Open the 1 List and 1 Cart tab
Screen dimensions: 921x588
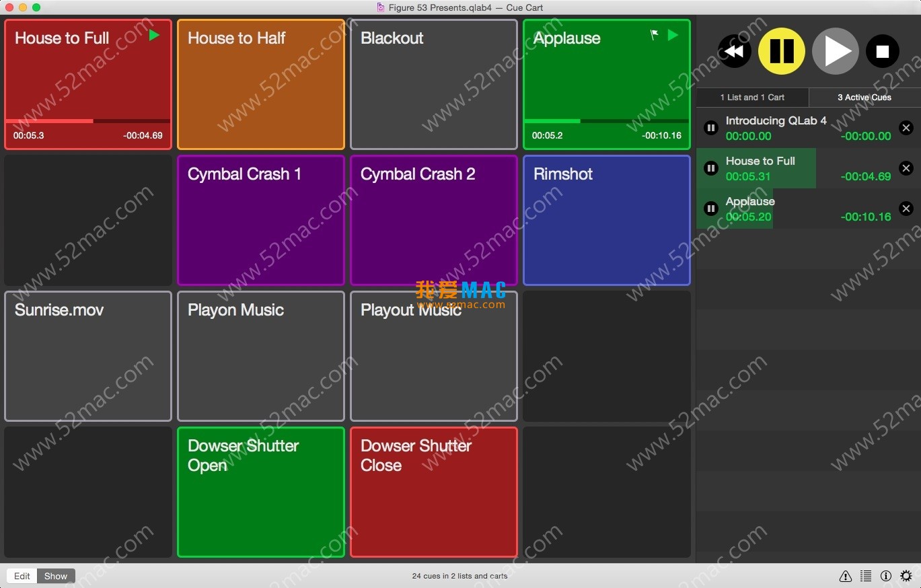(752, 98)
